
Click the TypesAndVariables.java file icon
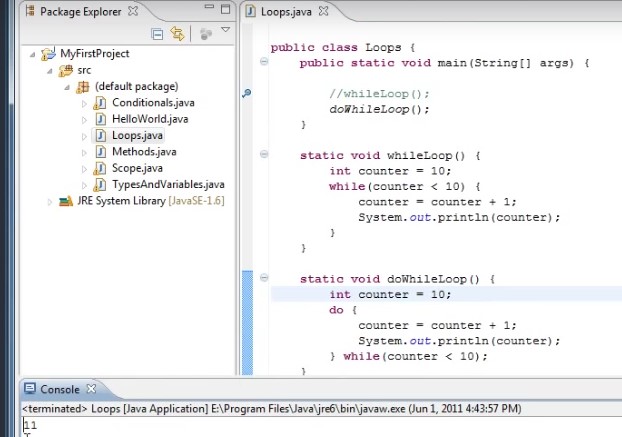pyautogui.click(x=100, y=185)
